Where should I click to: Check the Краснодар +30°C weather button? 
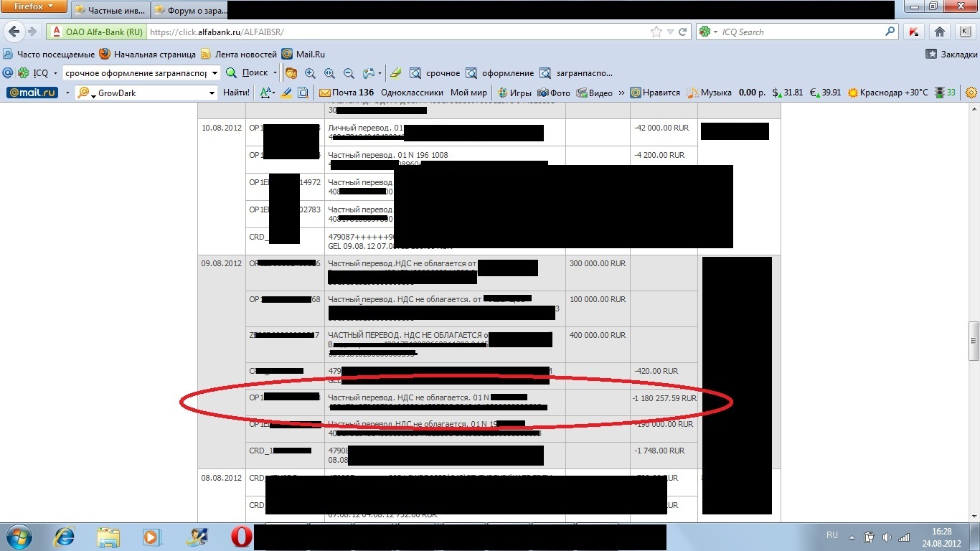click(x=888, y=93)
